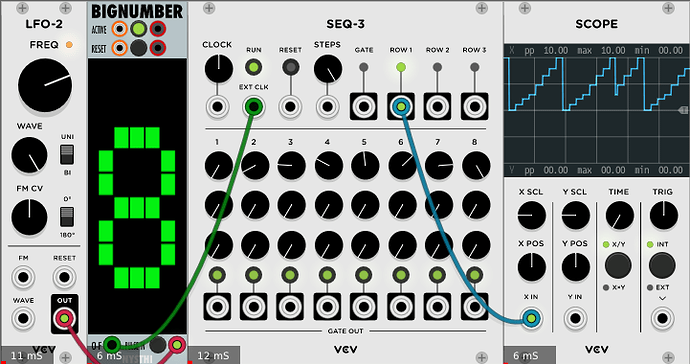Viewport: 690px width, 364px height.
Task: Click the LFO-2 FM input jack
Action: pos(23,277)
